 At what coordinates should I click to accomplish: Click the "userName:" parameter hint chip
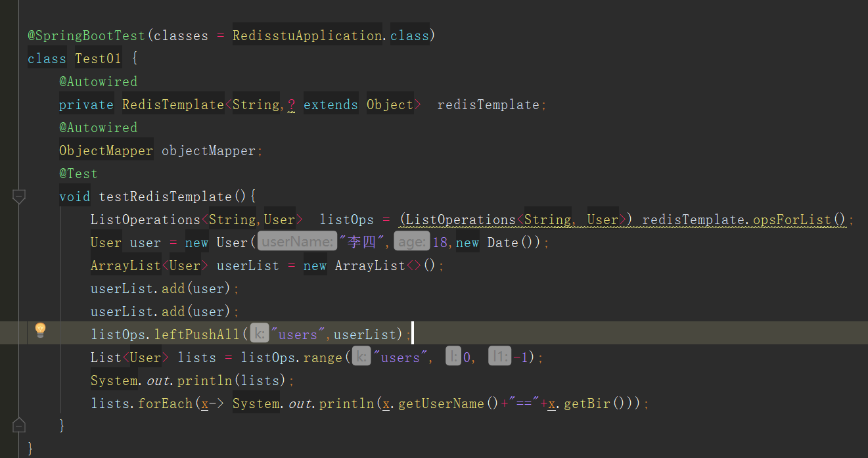tap(297, 240)
